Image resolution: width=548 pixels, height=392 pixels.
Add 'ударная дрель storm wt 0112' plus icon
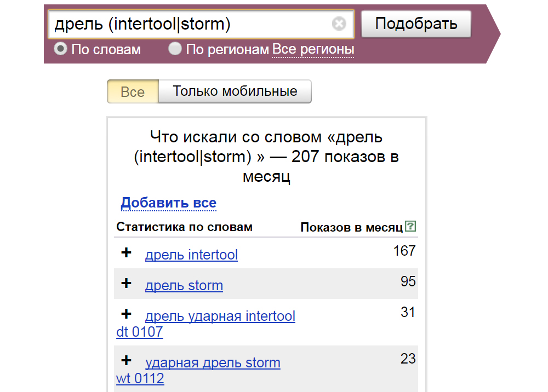tap(127, 361)
